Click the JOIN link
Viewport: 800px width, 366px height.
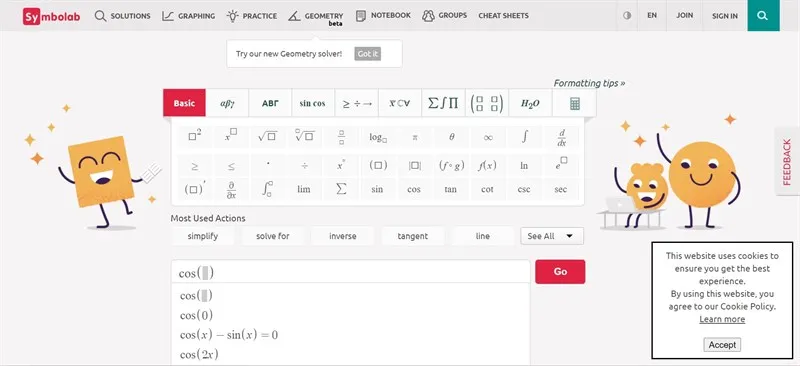coord(685,15)
